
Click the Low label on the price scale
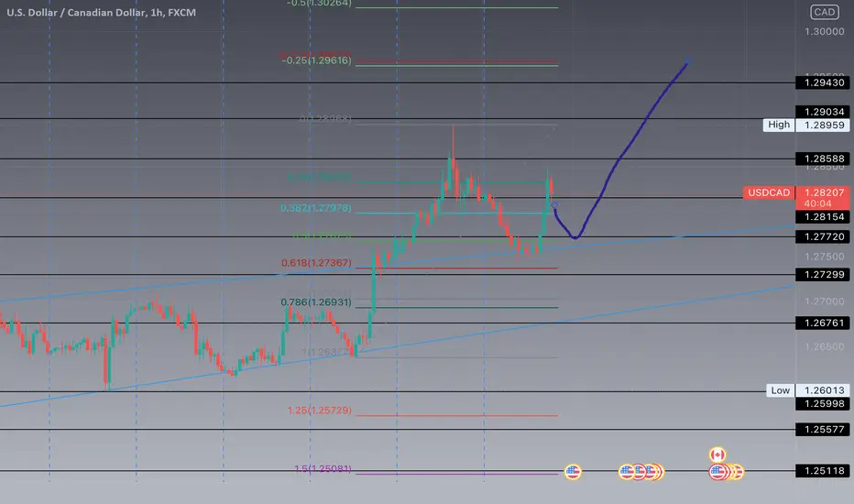click(x=780, y=390)
